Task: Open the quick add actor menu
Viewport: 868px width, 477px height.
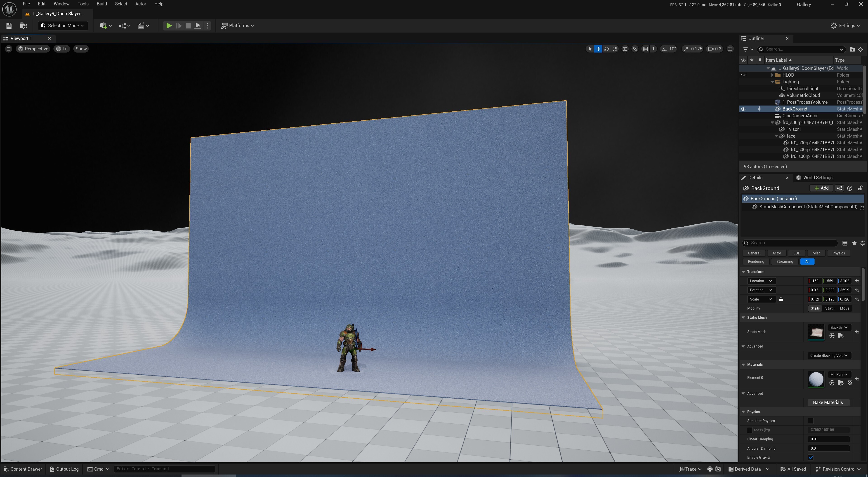Action: pos(106,26)
